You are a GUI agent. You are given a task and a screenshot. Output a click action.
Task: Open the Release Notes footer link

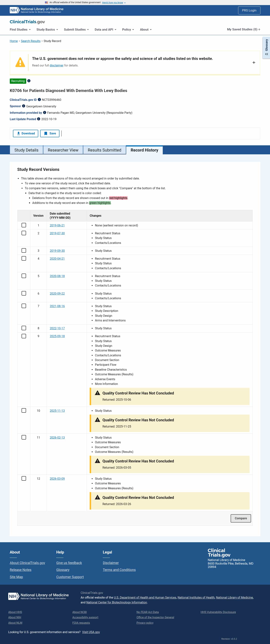[x=20, y=570]
